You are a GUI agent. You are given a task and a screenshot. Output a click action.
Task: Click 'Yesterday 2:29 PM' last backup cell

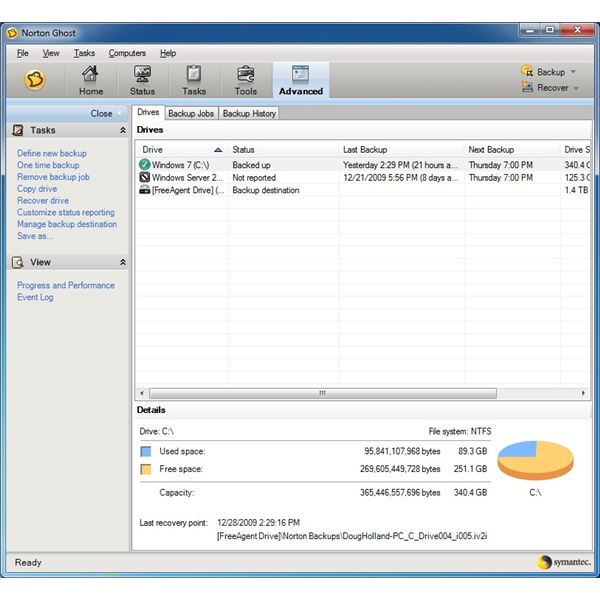(400, 165)
